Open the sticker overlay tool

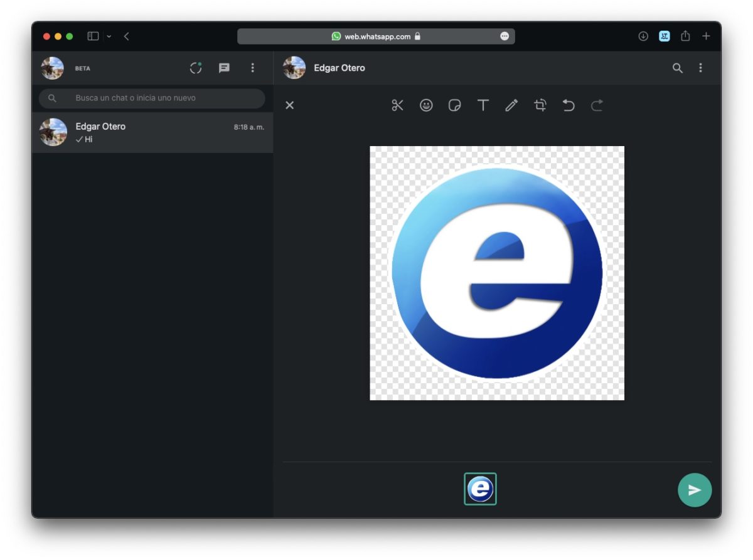(454, 105)
